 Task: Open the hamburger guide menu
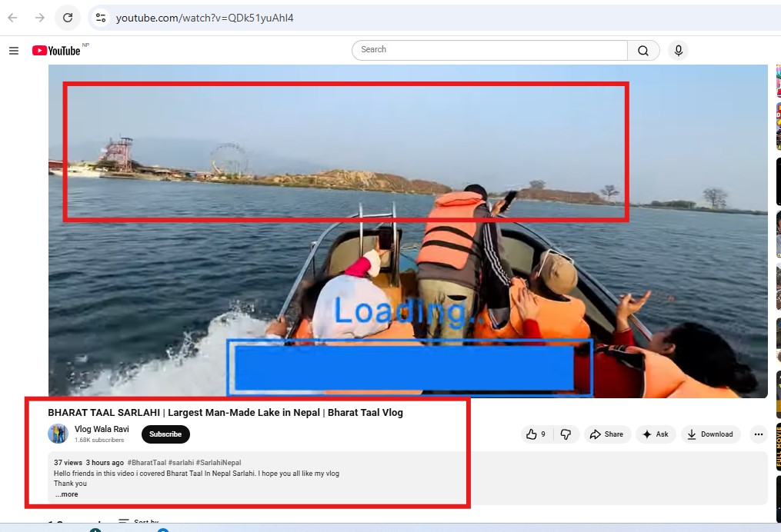pyautogui.click(x=14, y=51)
